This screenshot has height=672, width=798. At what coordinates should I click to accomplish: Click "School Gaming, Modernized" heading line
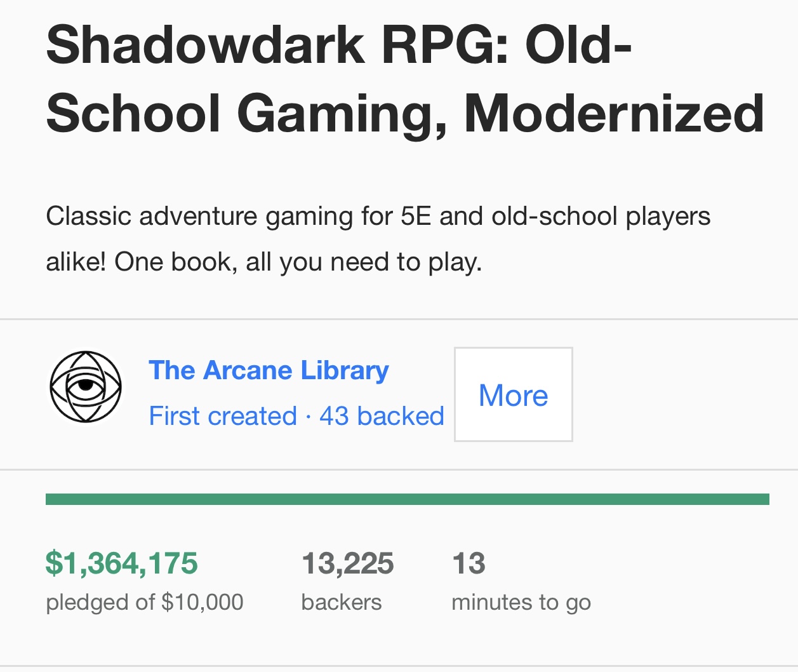(405, 113)
